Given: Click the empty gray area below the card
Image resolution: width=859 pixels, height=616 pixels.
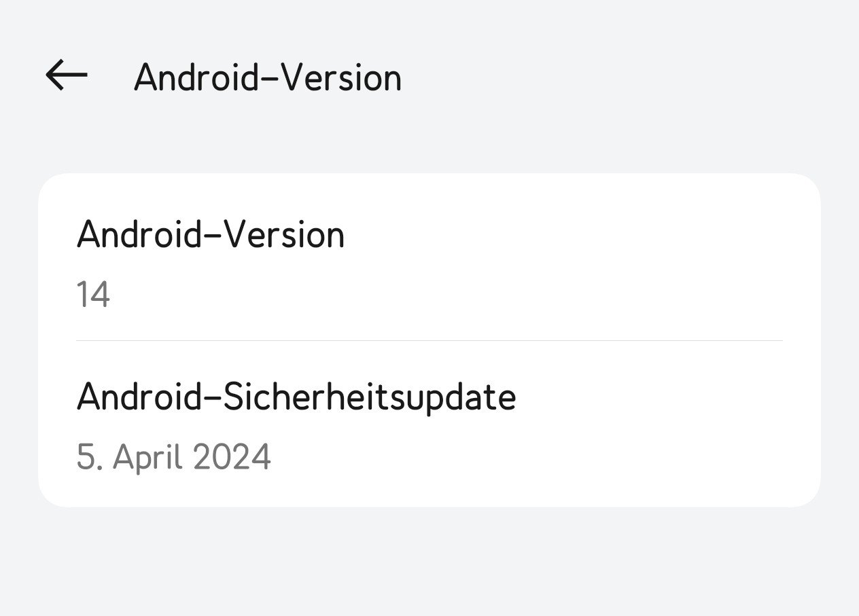Looking at the screenshot, I should click(429, 562).
